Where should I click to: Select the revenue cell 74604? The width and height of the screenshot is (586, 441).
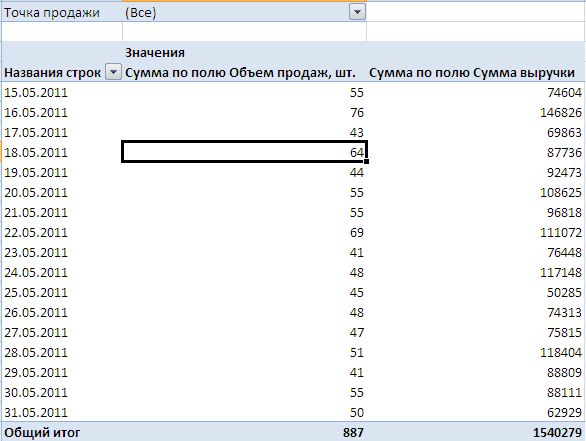(x=475, y=93)
